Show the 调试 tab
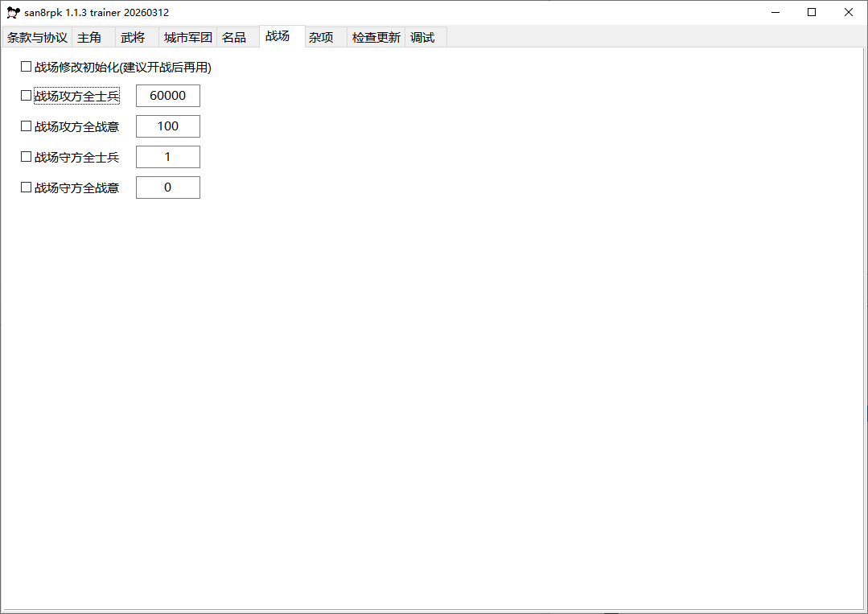 [x=422, y=37]
